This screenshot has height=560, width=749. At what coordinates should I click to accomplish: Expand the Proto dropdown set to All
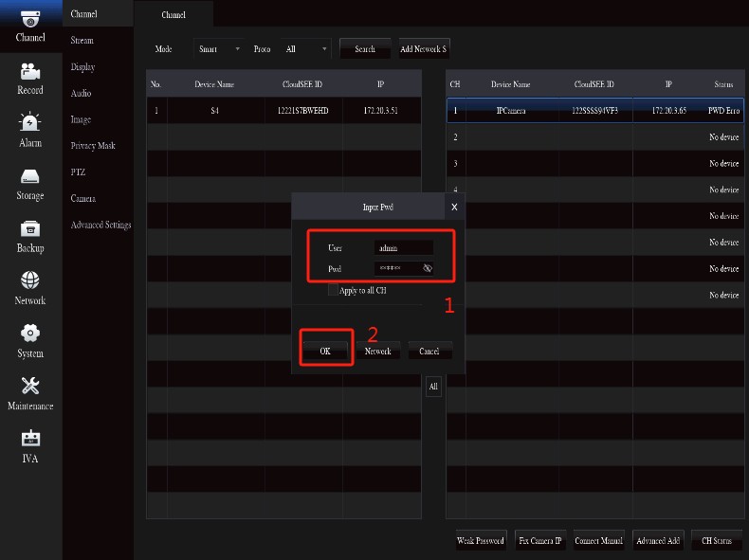click(307, 49)
